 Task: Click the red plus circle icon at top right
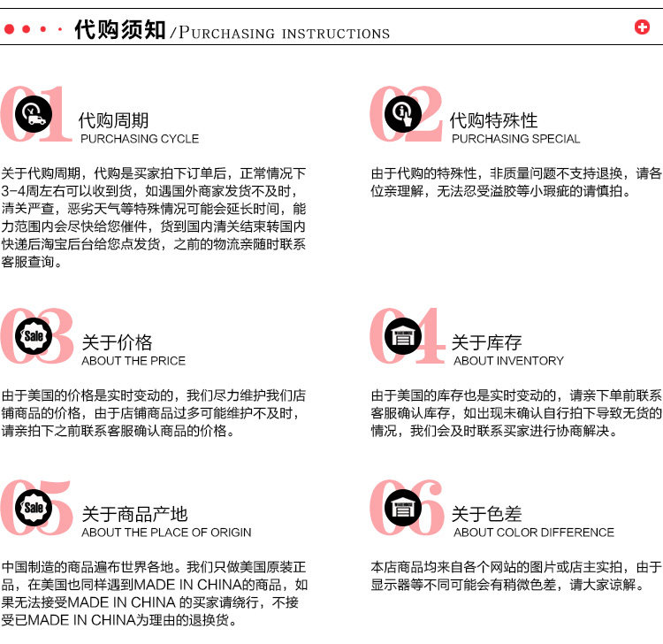[x=642, y=27]
